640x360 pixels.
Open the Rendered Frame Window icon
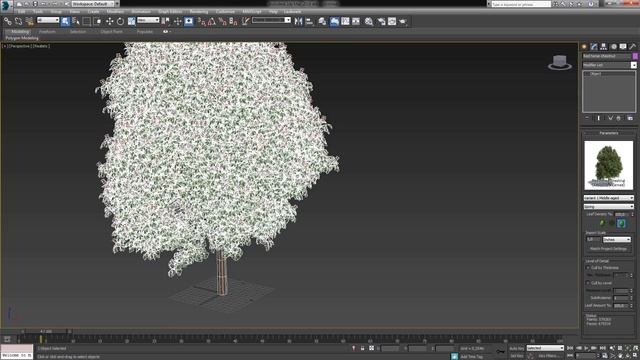point(392,21)
